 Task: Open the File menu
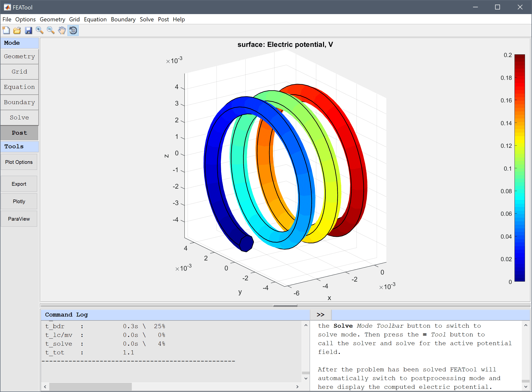coord(7,19)
